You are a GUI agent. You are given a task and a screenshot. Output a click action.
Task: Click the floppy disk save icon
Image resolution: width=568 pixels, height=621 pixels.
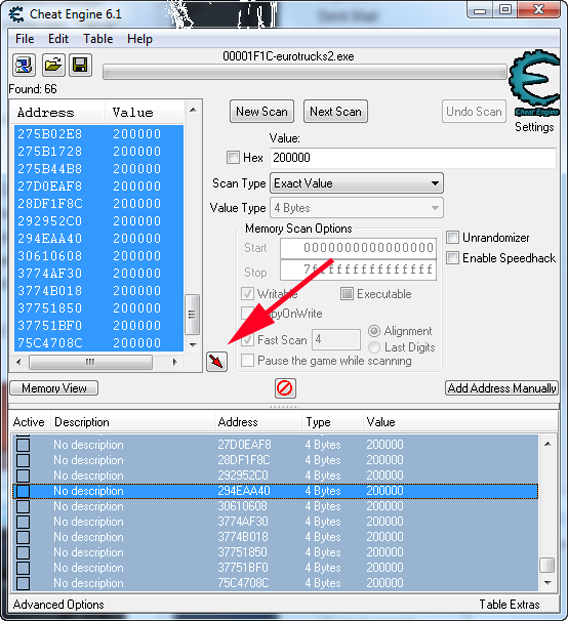(x=81, y=65)
